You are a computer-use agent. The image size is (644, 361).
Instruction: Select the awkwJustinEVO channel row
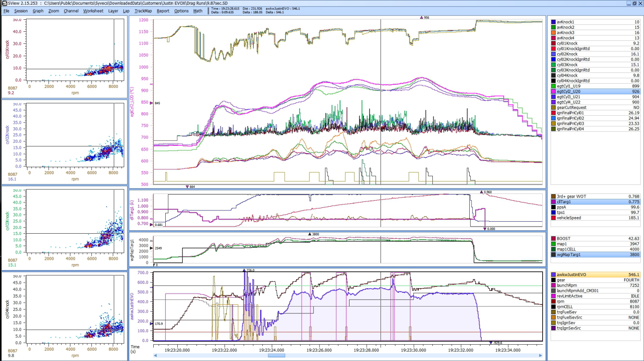571,275
